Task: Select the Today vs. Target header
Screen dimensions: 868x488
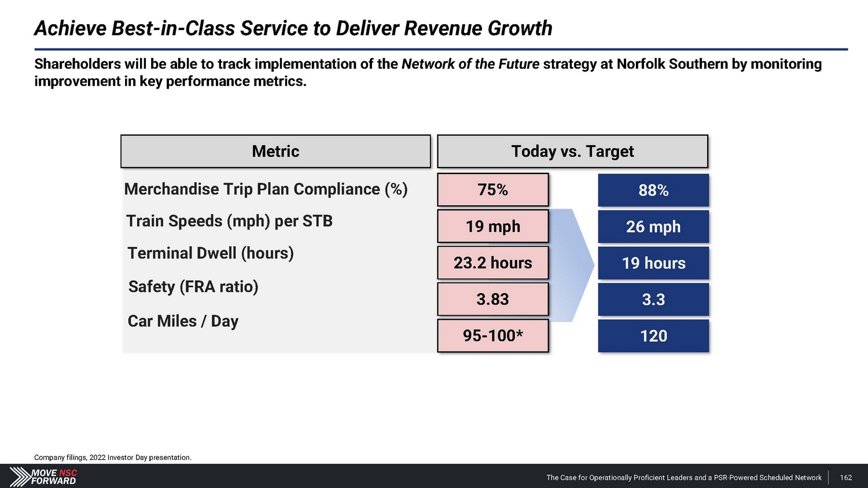Action: [572, 151]
